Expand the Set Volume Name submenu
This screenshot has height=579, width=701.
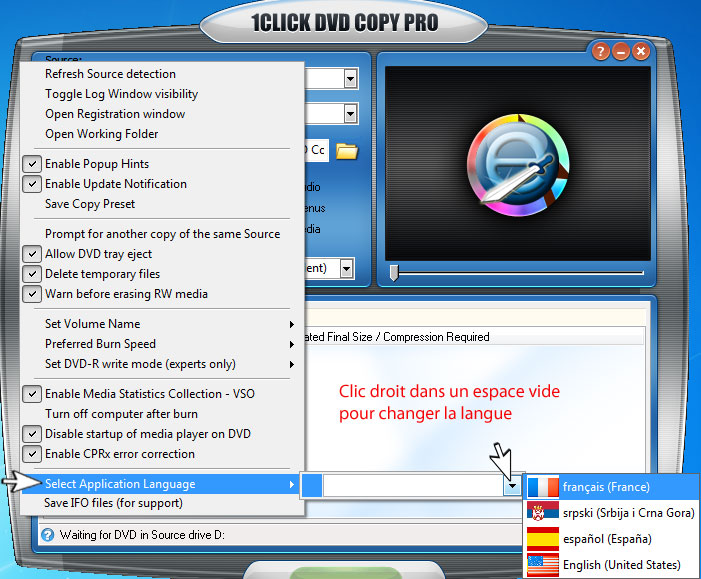click(162, 324)
